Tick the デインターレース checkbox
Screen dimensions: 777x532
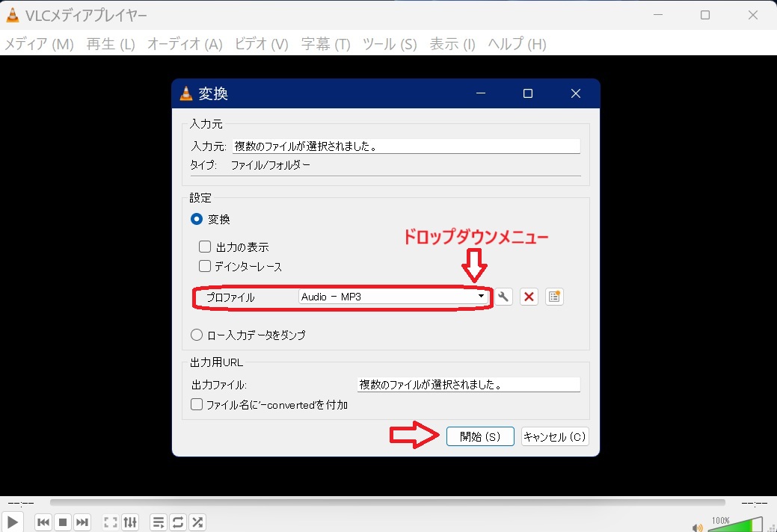[x=205, y=266]
